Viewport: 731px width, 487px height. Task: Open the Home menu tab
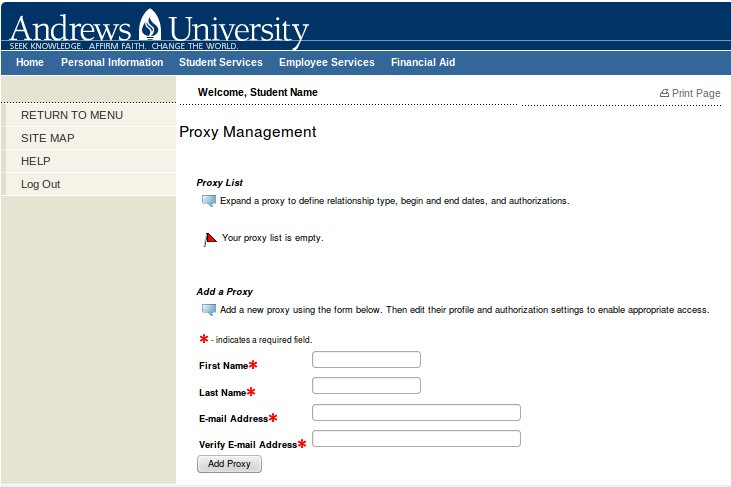tap(30, 62)
